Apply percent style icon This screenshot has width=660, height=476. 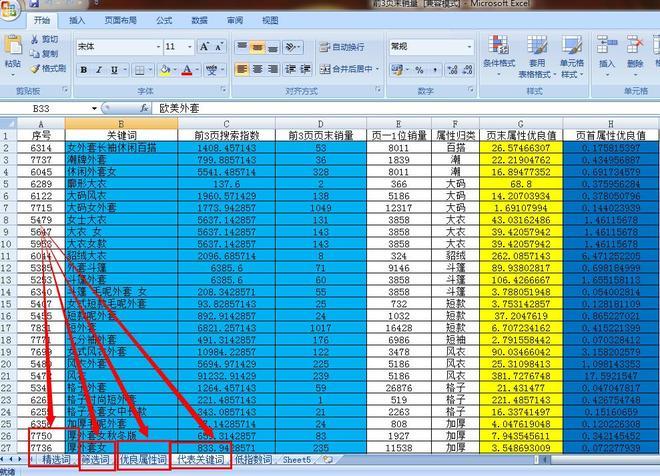click(419, 70)
